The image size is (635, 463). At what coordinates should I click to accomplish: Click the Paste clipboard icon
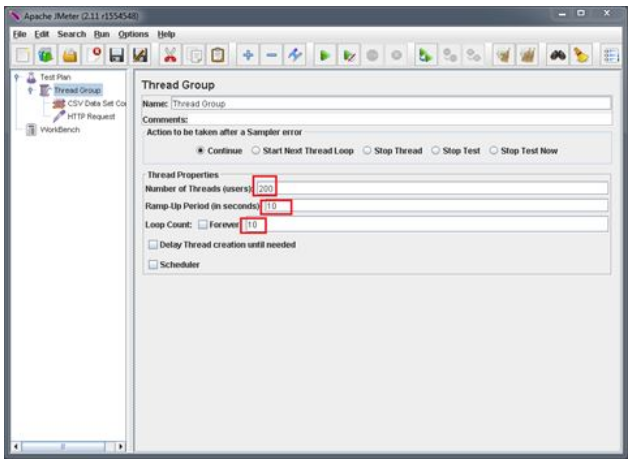point(218,55)
